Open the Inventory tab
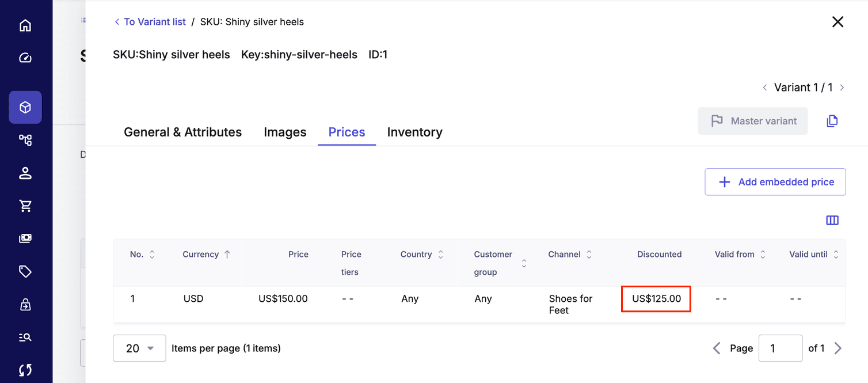The width and height of the screenshot is (868, 383). 414,132
